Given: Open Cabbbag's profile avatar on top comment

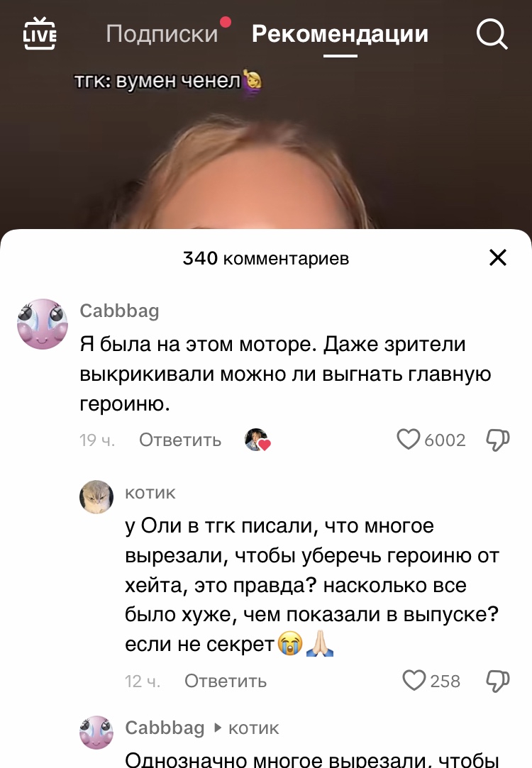Looking at the screenshot, I should (42, 324).
